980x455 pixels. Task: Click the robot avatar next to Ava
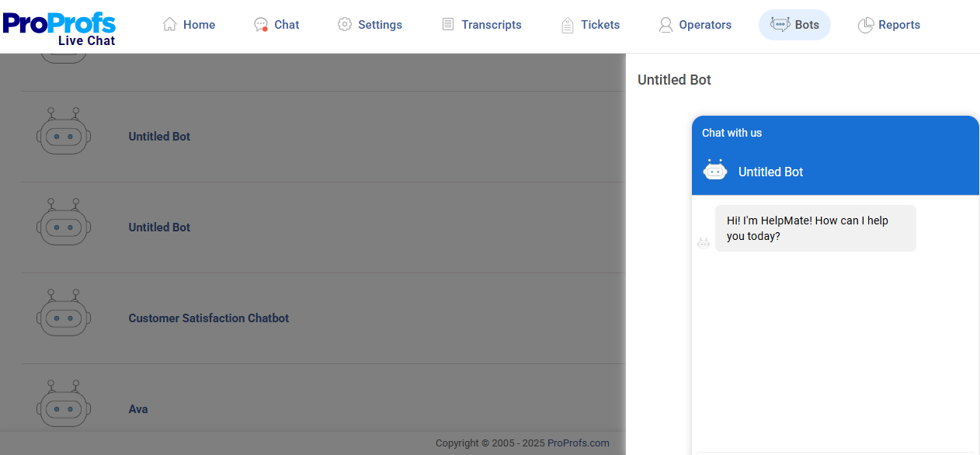pos(64,405)
